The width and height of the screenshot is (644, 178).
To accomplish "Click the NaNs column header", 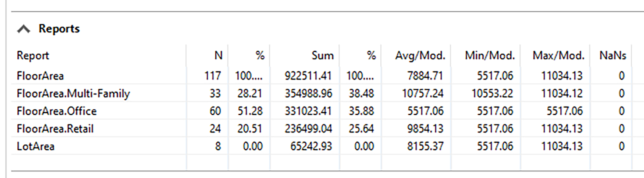I will pos(612,55).
